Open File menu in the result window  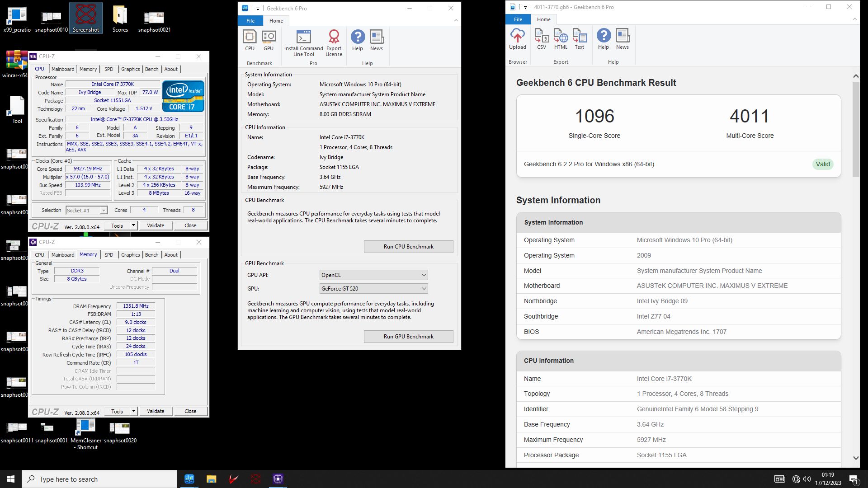pos(518,19)
